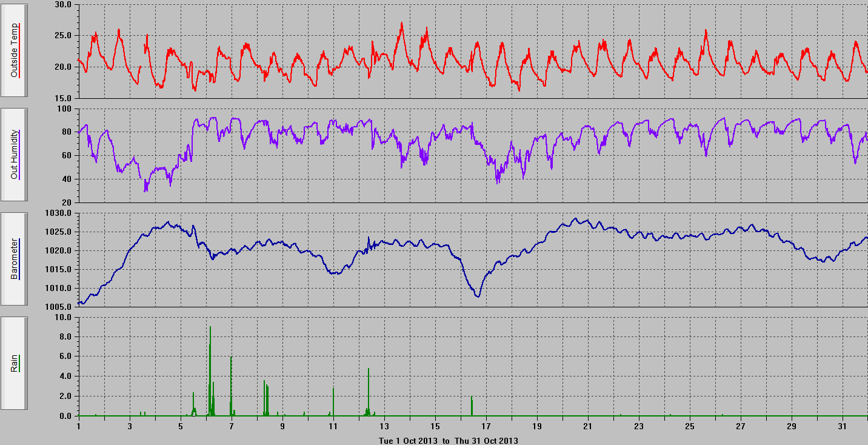Screen dimensions: 868x445
Task: Click the Barometer series button
Action: pyautogui.click(x=14, y=259)
